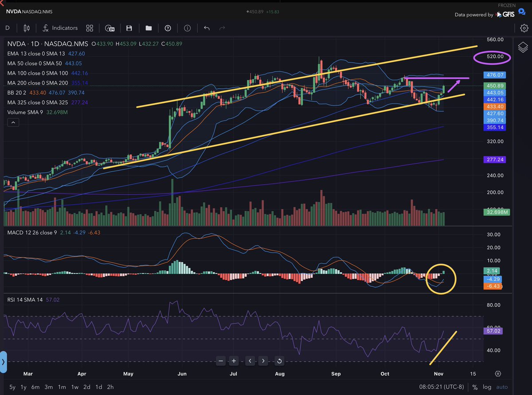Image resolution: width=532 pixels, height=395 pixels.
Task: Open the help question mark icon
Action: [168, 28]
